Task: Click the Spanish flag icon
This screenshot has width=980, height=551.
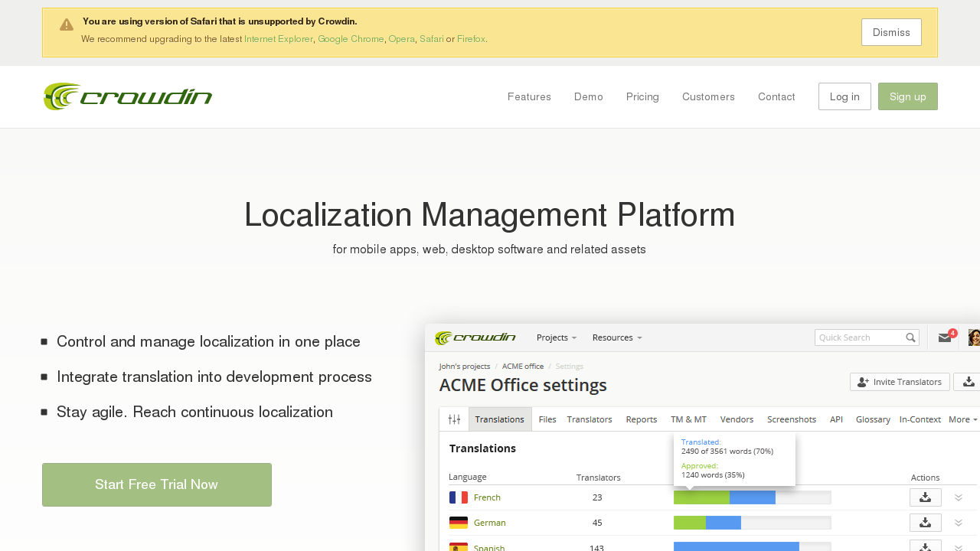Action: pyautogui.click(x=459, y=547)
